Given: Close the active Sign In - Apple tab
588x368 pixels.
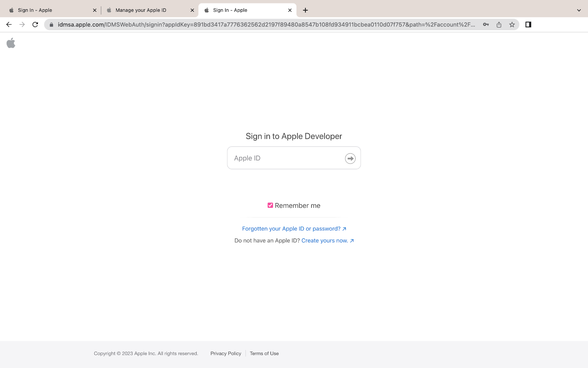Looking at the screenshot, I should pos(290,10).
